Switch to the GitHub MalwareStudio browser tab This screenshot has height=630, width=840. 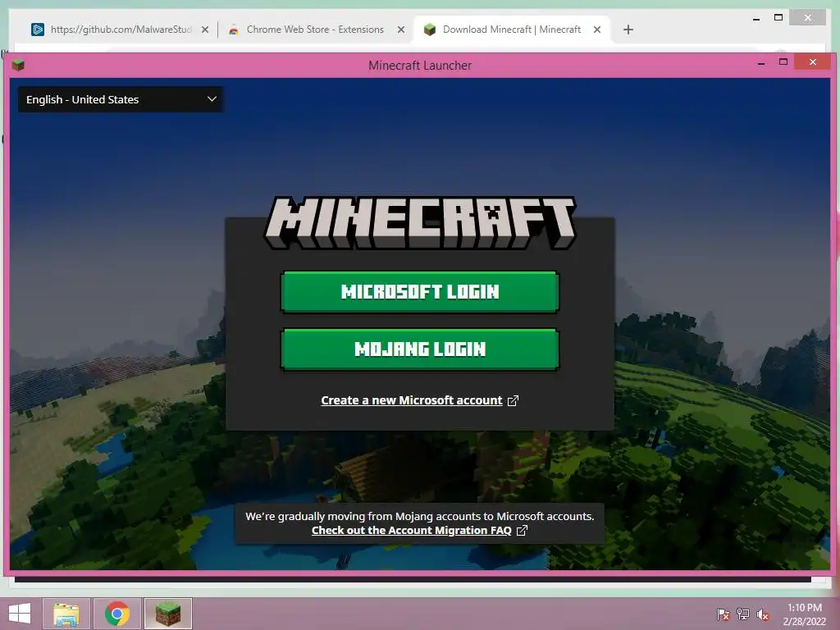click(121, 30)
